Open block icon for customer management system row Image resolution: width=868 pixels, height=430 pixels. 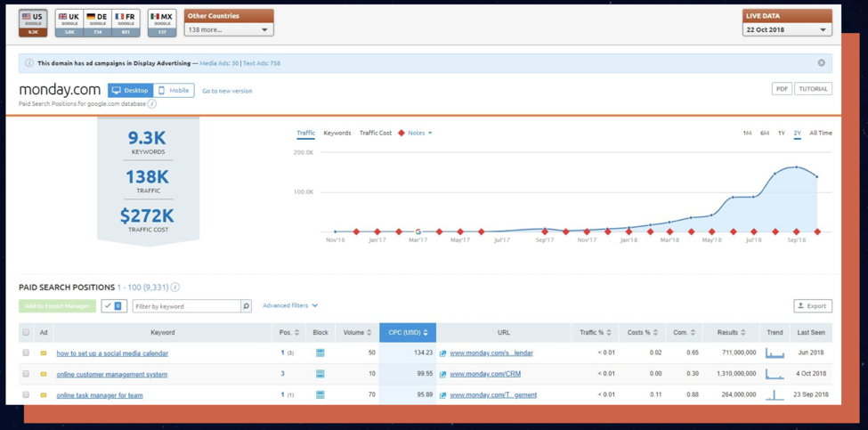(320, 374)
